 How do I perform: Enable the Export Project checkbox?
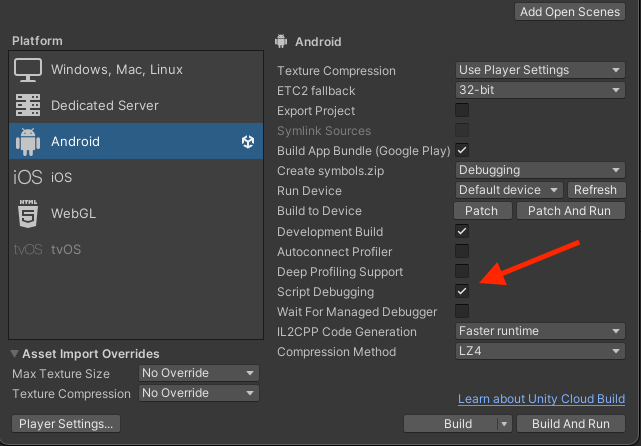click(x=462, y=110)
